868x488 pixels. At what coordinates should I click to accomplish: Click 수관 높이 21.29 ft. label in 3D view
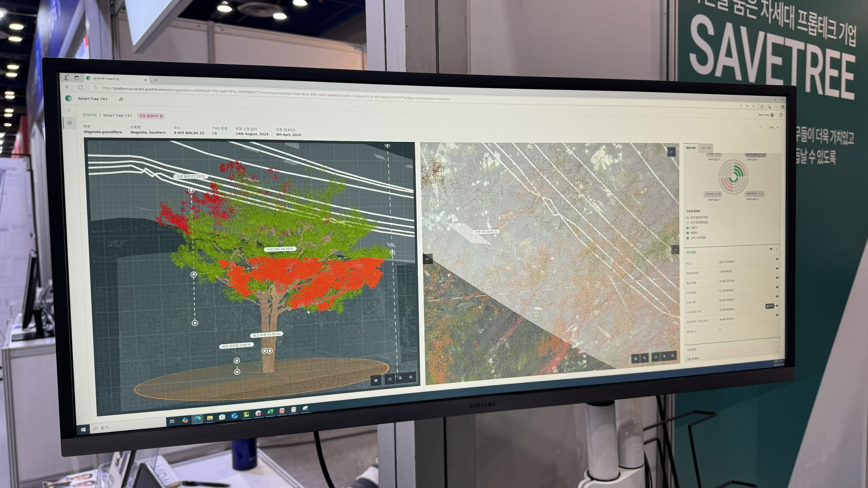[x=190, y=176]
